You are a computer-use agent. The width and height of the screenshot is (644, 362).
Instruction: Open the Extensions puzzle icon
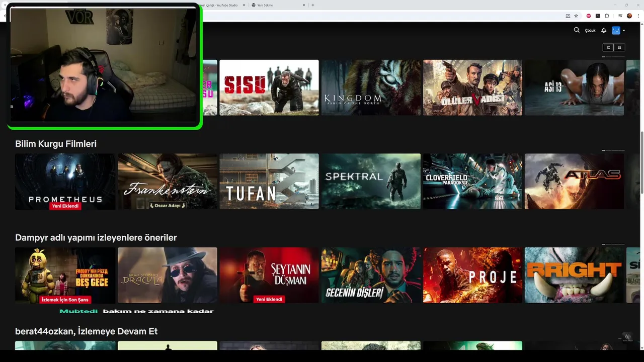point(607,16)
